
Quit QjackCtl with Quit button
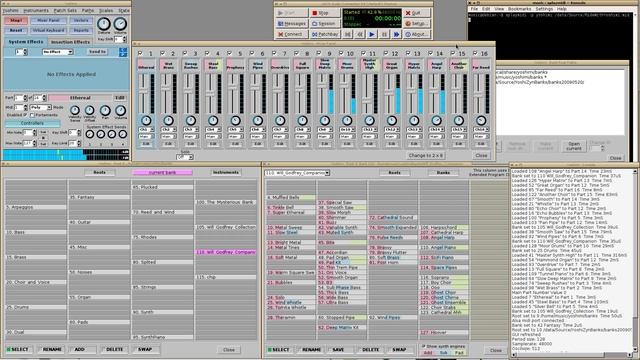(416, 13)
